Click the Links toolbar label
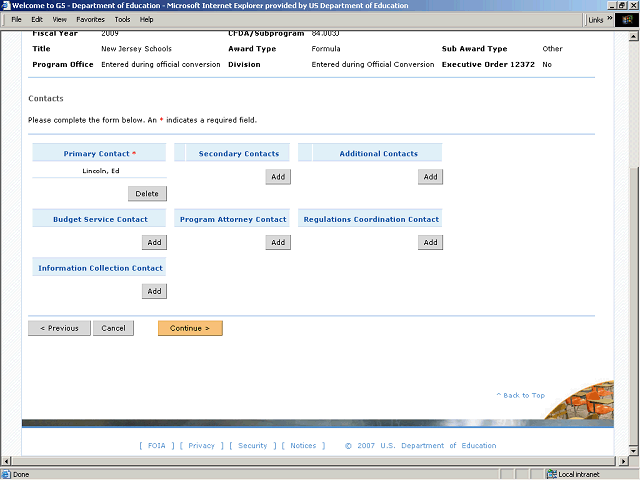640x480 pixels. pos(596,20)
